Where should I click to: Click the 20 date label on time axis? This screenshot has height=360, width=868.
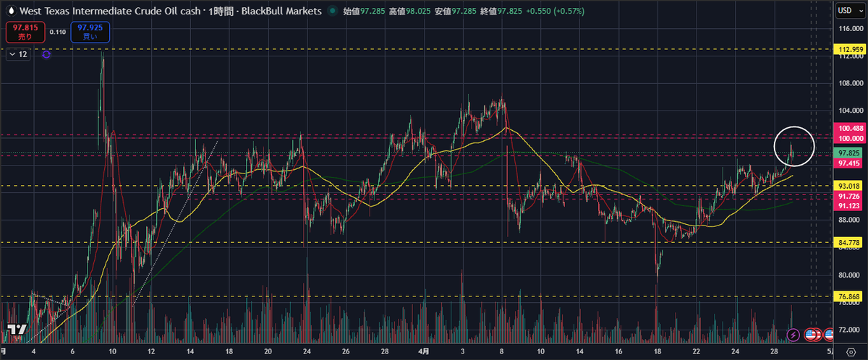pos(268,351)
